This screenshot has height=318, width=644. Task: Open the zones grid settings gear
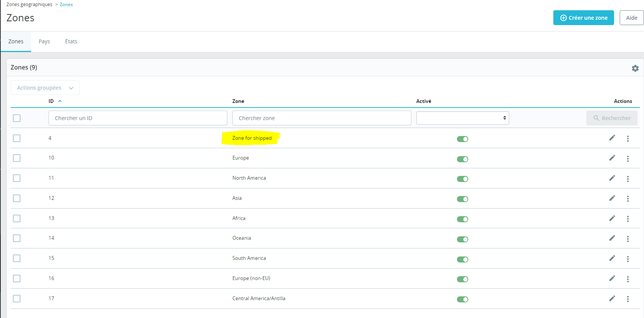point(635,68)
